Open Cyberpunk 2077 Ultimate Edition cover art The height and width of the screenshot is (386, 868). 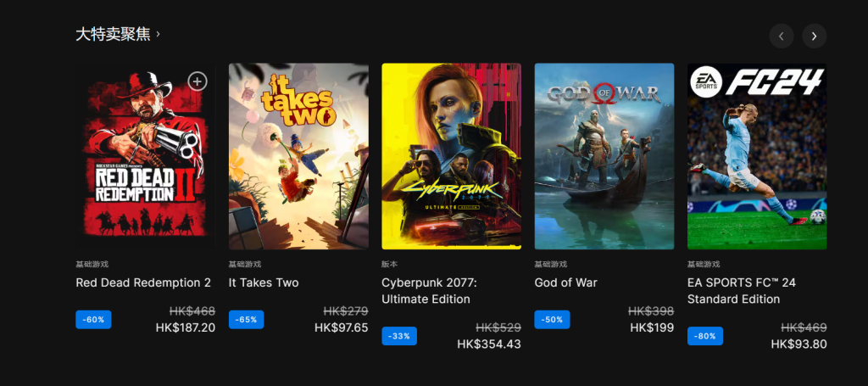[x=451, y=156]
